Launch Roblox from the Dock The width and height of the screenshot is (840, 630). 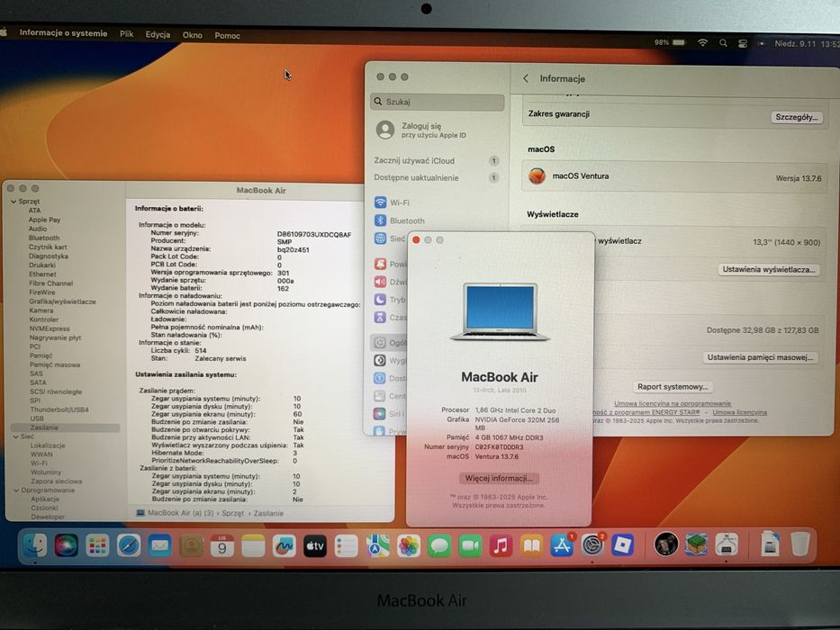pos(622,546)
